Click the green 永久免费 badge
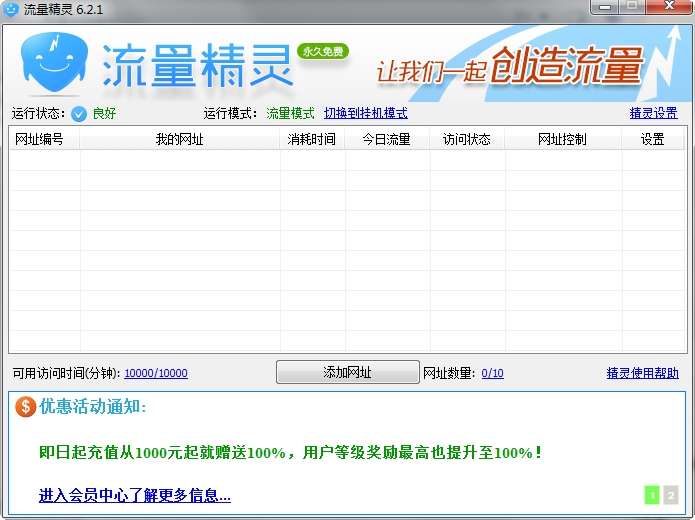This screenshot has height=520, width=695. pos(323,52)
